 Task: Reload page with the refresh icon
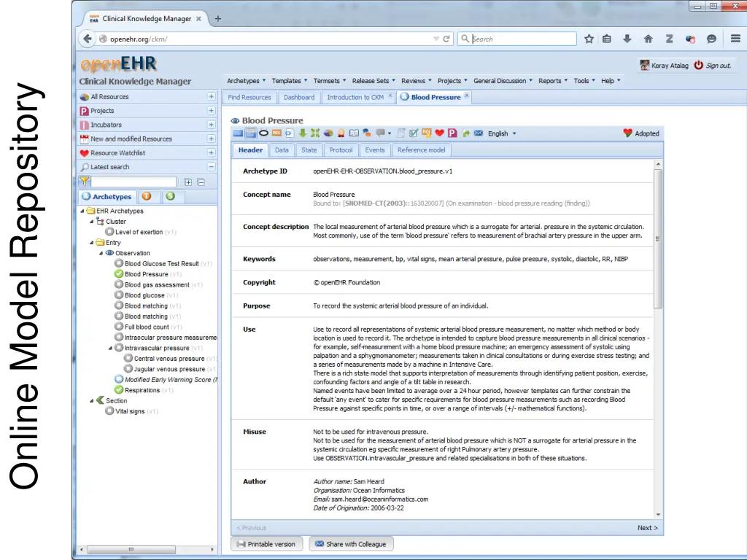[x=446, y=39]
